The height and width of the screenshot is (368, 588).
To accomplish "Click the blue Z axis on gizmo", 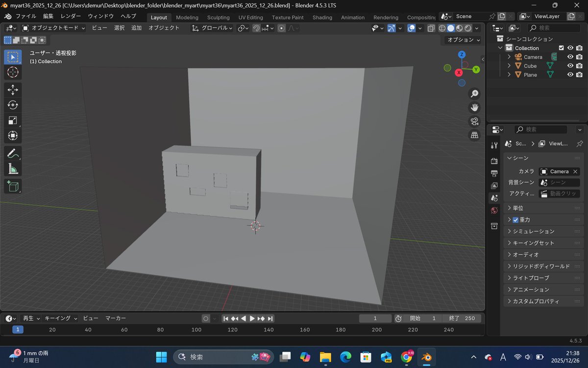I will pos(462,54).
